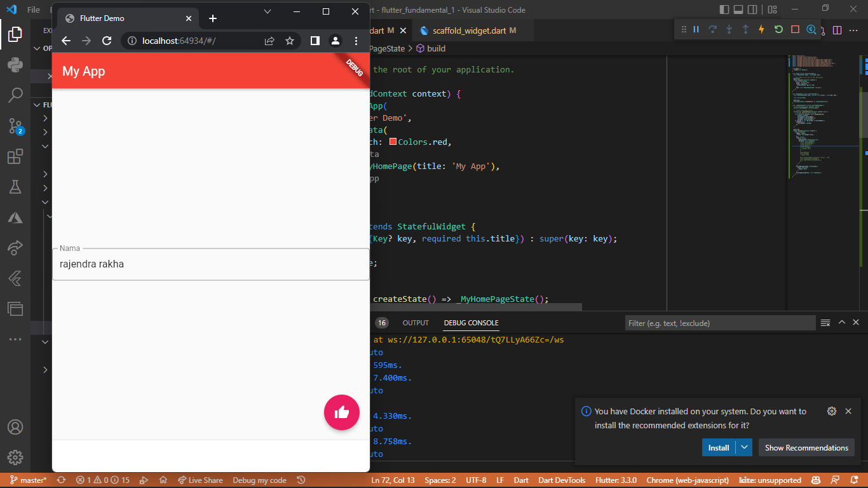Open Chrome's tab search chevron
868x488 pixels.
[267, 11]
